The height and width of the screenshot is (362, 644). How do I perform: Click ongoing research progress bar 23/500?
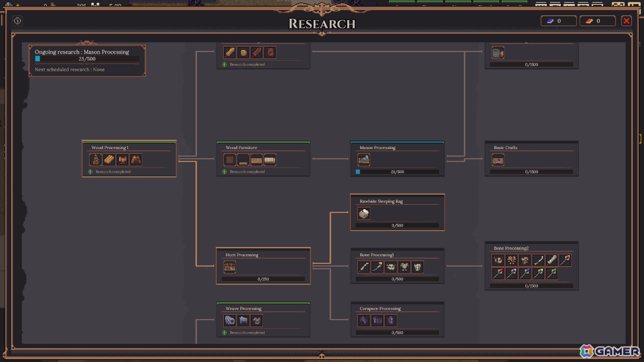tap(87, 59)
